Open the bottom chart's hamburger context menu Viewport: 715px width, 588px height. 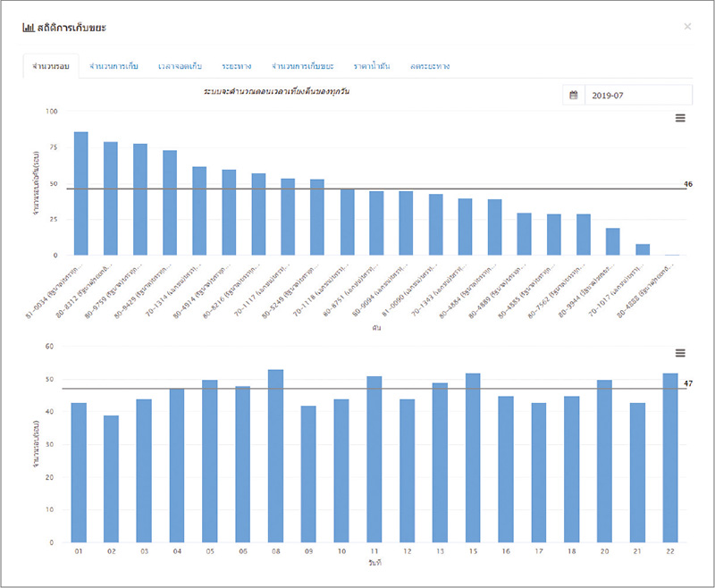[680, 354]
